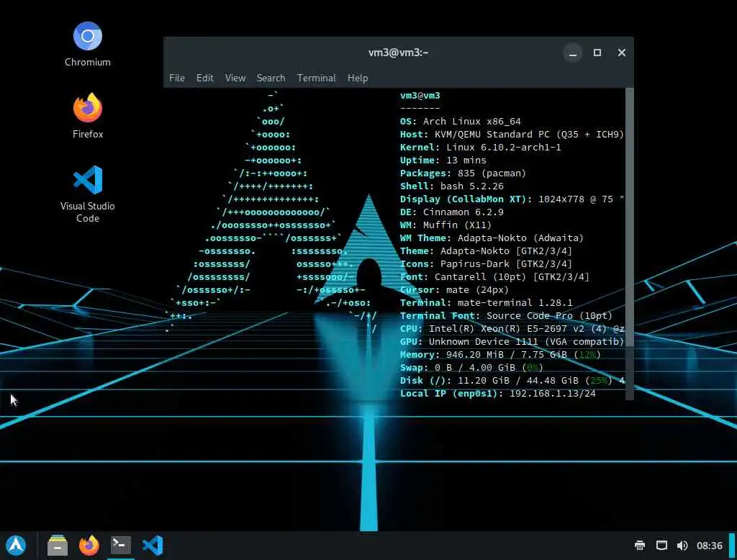Click the Packages: 835 (pacman) line
Viewport: 737px width, 560px height.
pyautogui.click(x=463, y=173)
